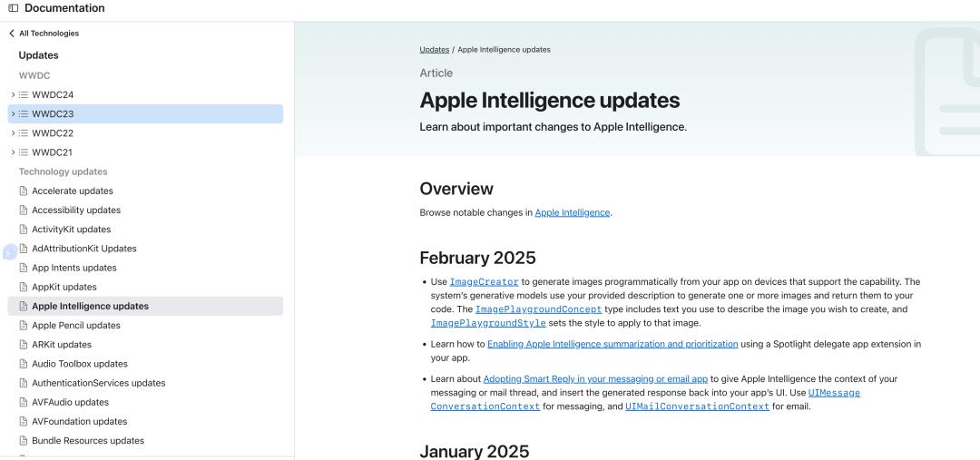Click the Apple Intelligence link in Overview
The image size is (980, 460).
[x=572, y=213]
